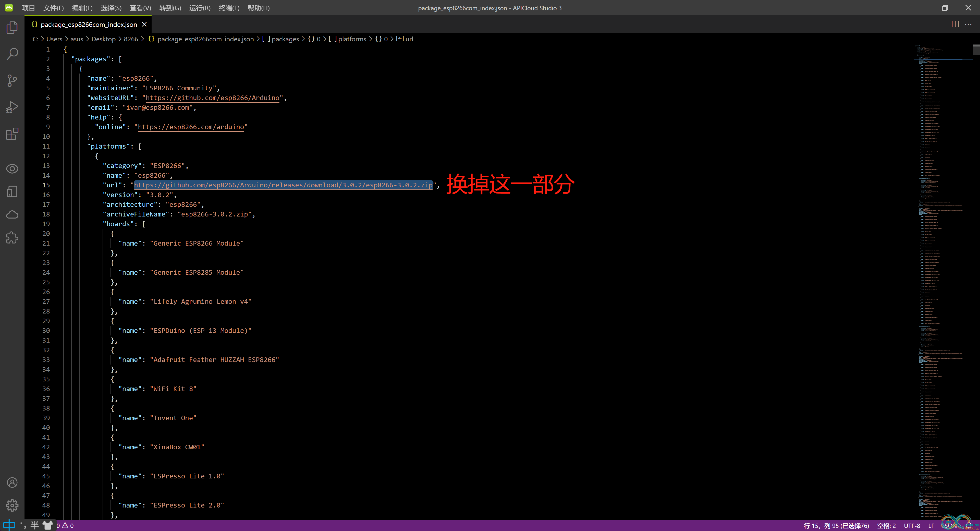Open the 转到(G) menu
The height and width of the screenshot is (531, 980).
click(x=170, y=8)
